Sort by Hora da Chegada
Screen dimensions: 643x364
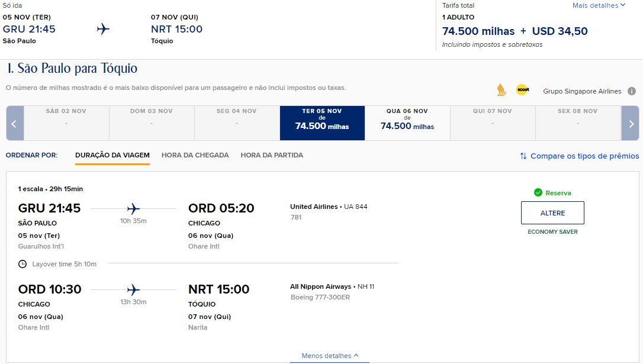pos(195,155)
